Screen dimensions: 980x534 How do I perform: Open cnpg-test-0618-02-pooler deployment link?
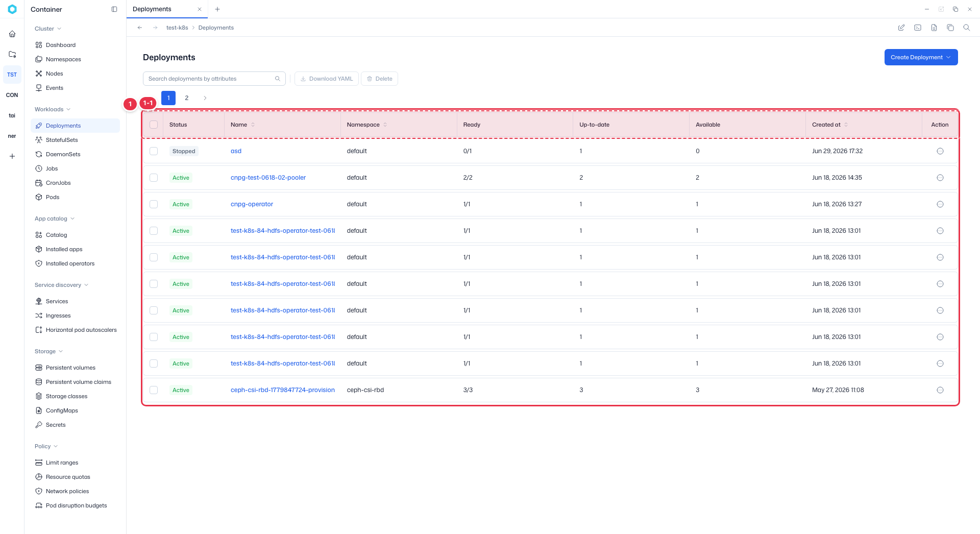268,178
